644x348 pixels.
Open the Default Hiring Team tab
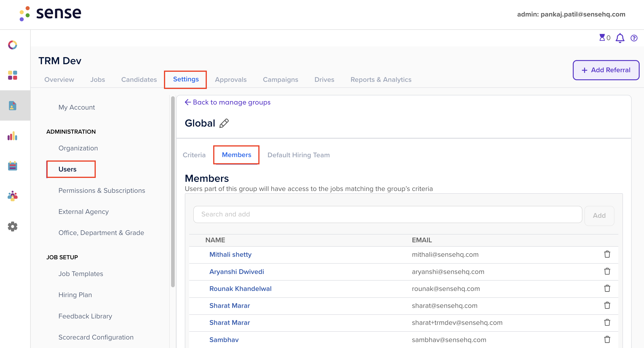[298, 155]
